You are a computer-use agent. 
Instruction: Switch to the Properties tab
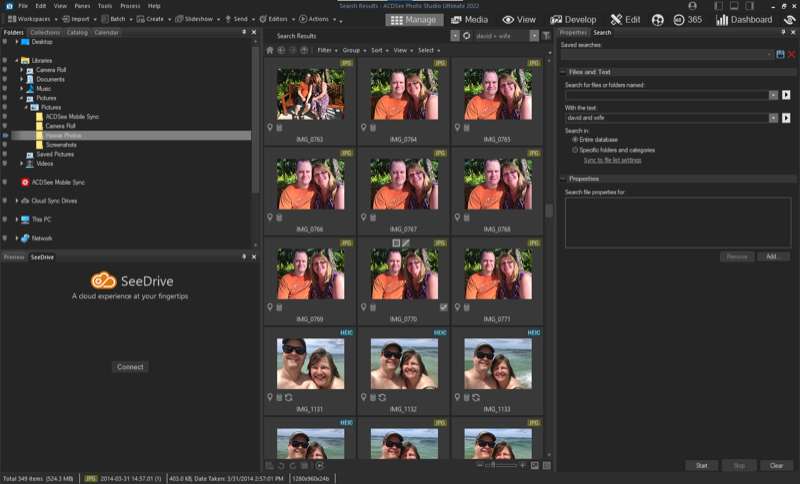(x=573, y=32)
